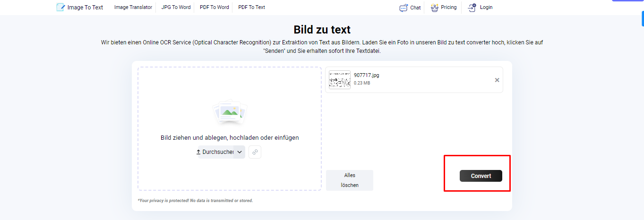Start conversion with the Convert button
Image resolution: width=644 pixels, height=220 pixels.
481,176
